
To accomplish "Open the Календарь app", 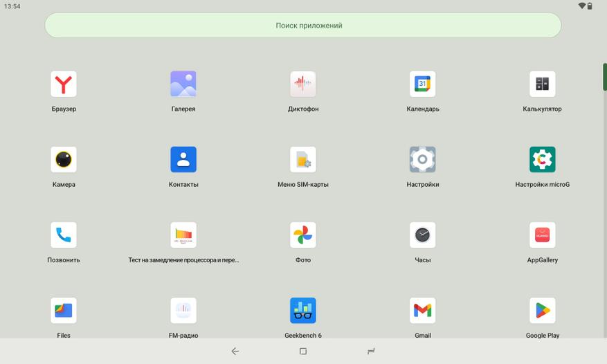I will [422, 84].
